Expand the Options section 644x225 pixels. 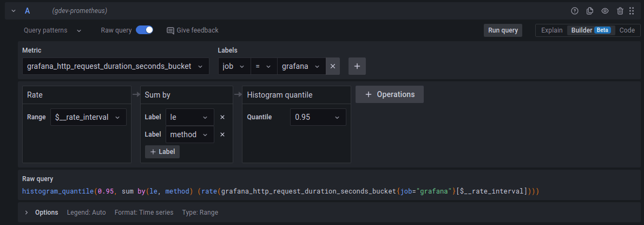point(27,212)
